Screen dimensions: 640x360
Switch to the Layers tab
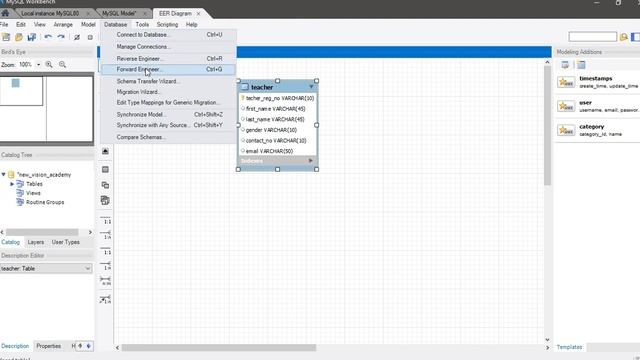[x=36, y=242]
